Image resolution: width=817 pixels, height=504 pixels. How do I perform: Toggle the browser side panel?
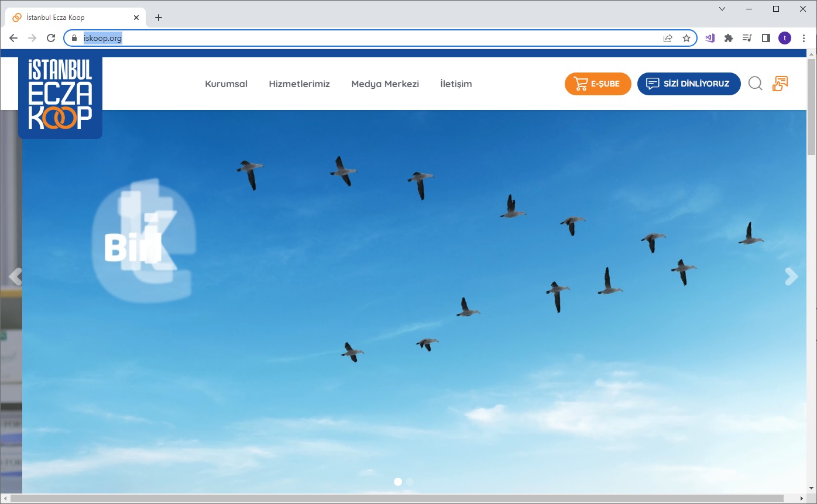pyautogui.click(x=765, y=38)
